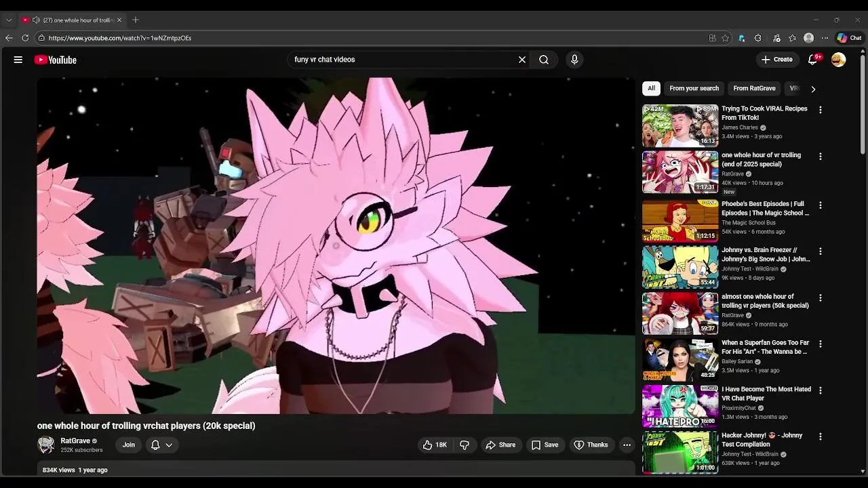Open the Phoebe's Best Episodes thumbnail

680,221
